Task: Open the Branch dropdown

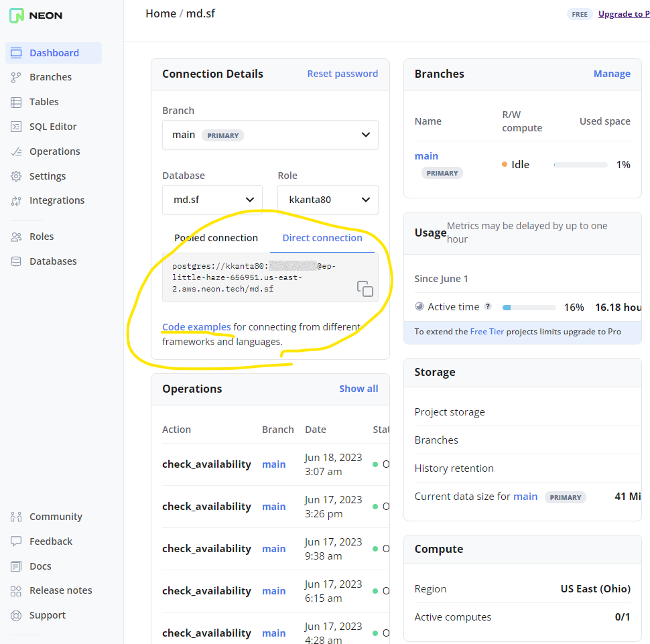Action: 270,135
